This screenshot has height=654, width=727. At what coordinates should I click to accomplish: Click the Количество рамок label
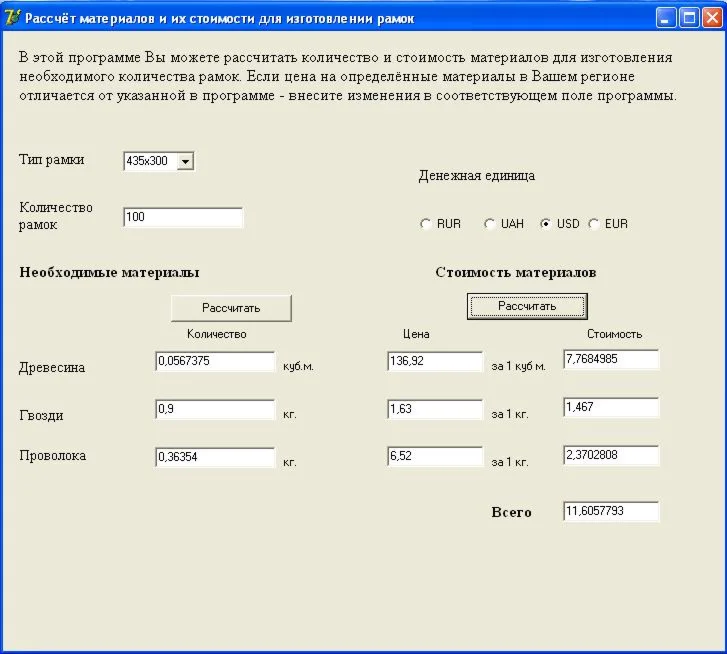(x=56, y=216)
